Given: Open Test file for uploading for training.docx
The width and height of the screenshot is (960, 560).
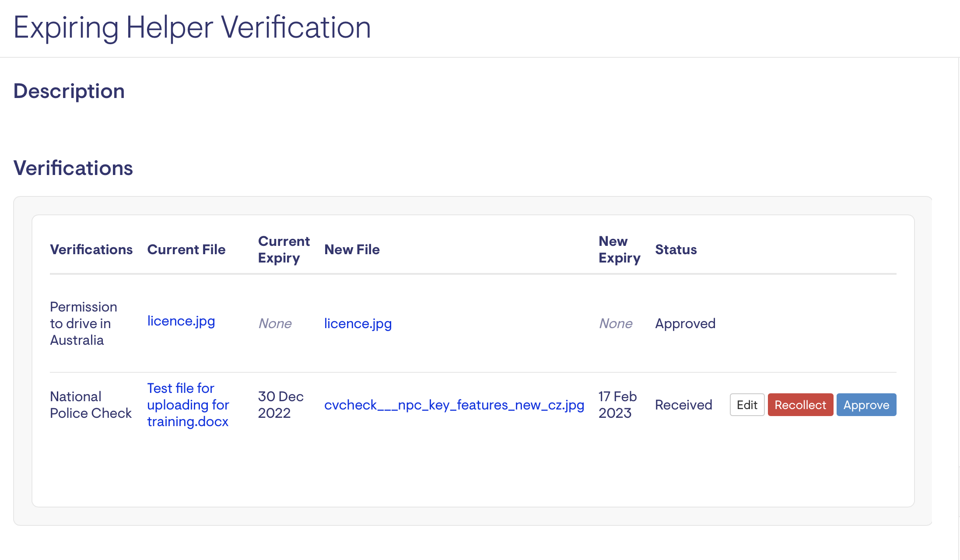Looking at the screenshot, I should point(188,405).
